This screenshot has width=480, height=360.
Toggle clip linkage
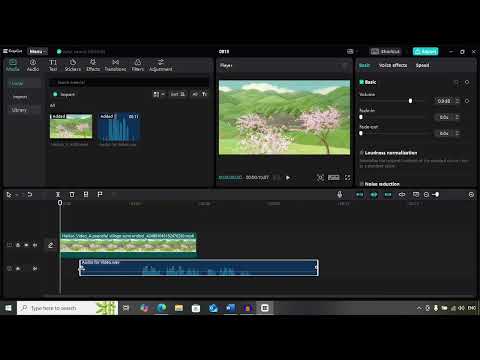point(388,194)
